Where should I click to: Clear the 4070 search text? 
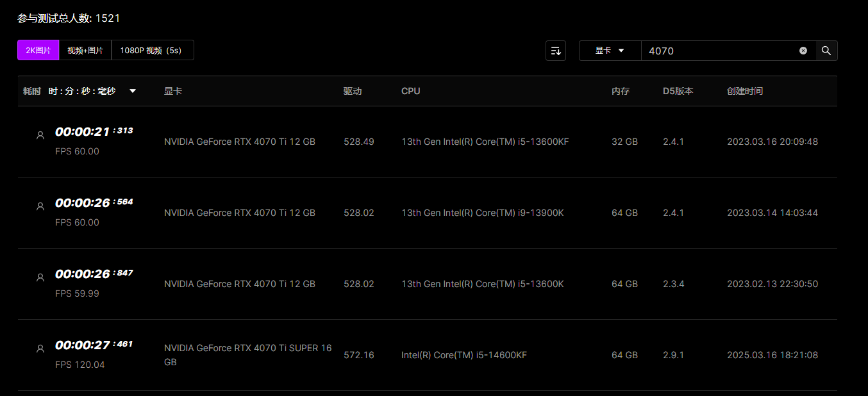click(803, 51)
